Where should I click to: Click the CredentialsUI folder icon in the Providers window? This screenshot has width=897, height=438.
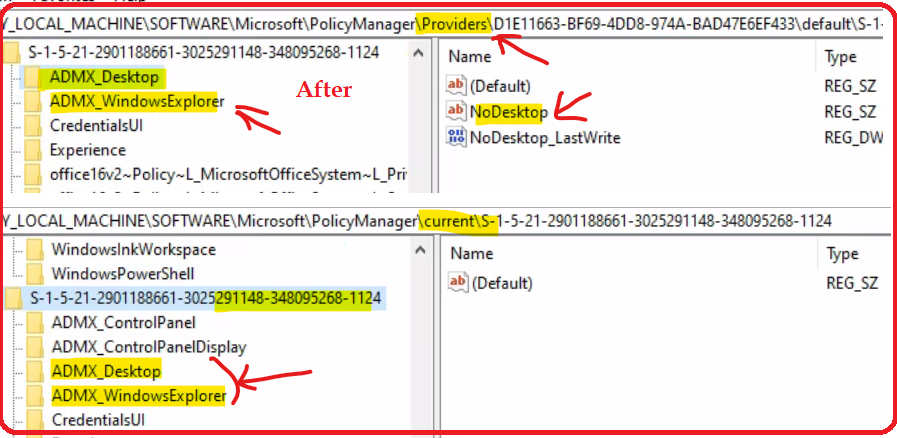(x=33, y=125)
